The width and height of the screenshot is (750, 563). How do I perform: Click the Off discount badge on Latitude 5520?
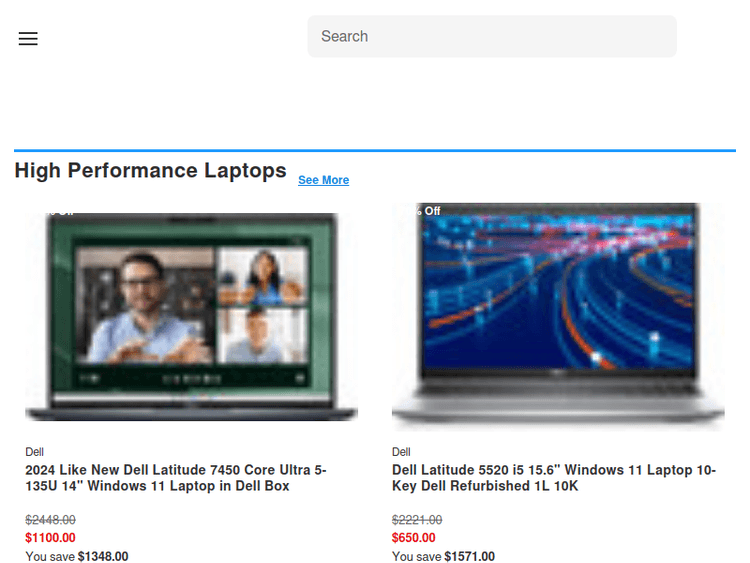click(430, 211)
